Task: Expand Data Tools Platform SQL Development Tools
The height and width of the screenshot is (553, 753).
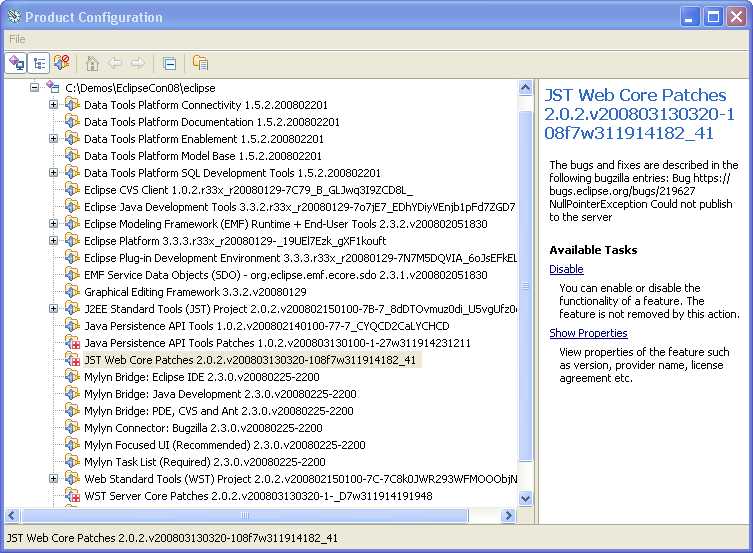Action: pos(54,173)
